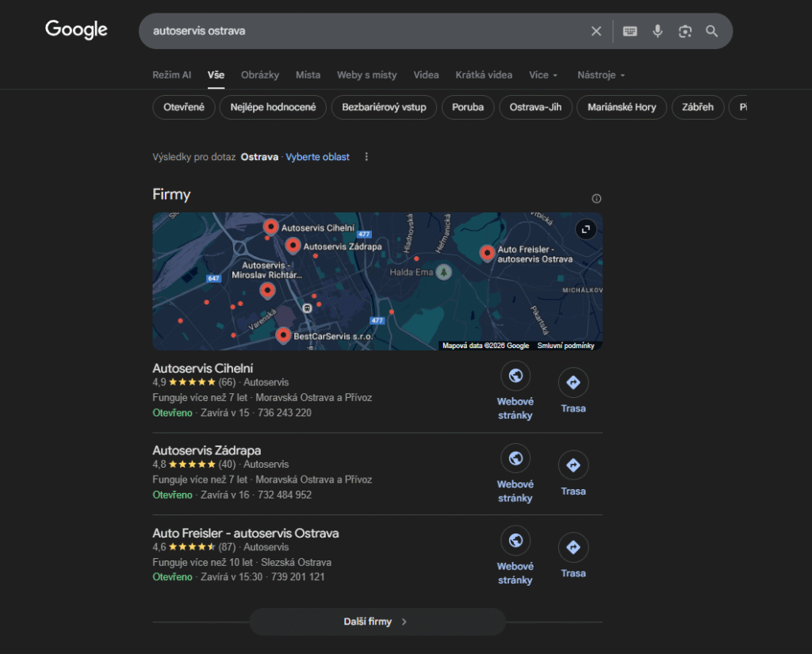Click BestCarServis s.r.o. map pin
812x654 pixels.
(x=283, y=335)
